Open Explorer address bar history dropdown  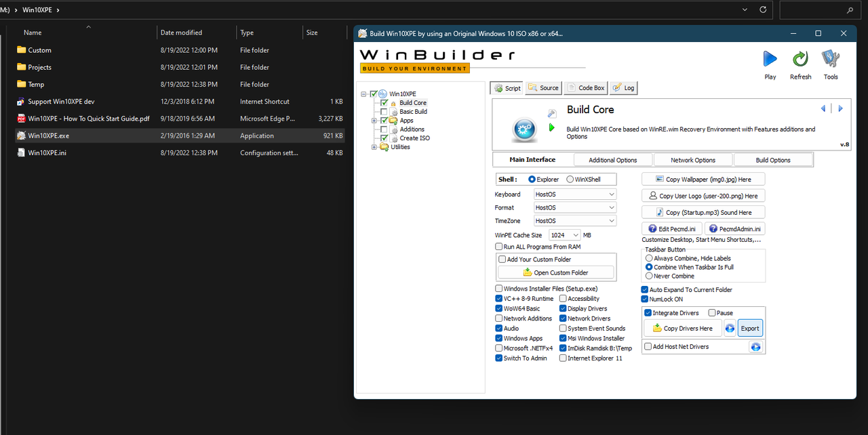tap(746, 10)
